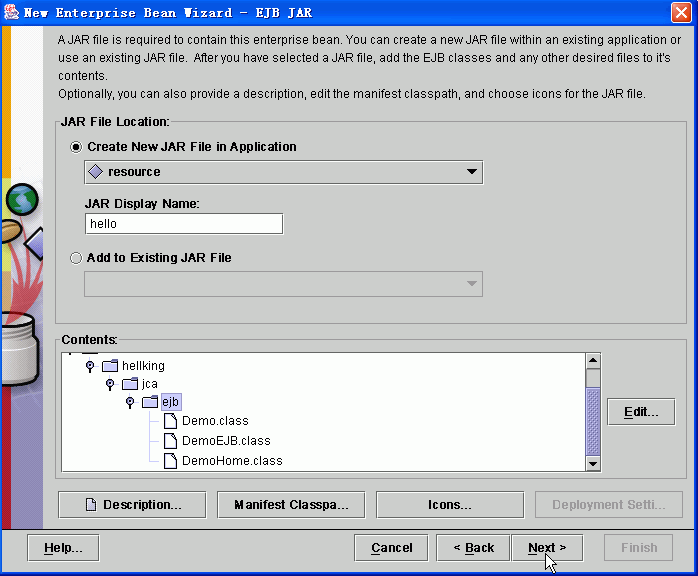Select the ejb tree label
This screenshot has width=698, height=576.
pos(171,402)
